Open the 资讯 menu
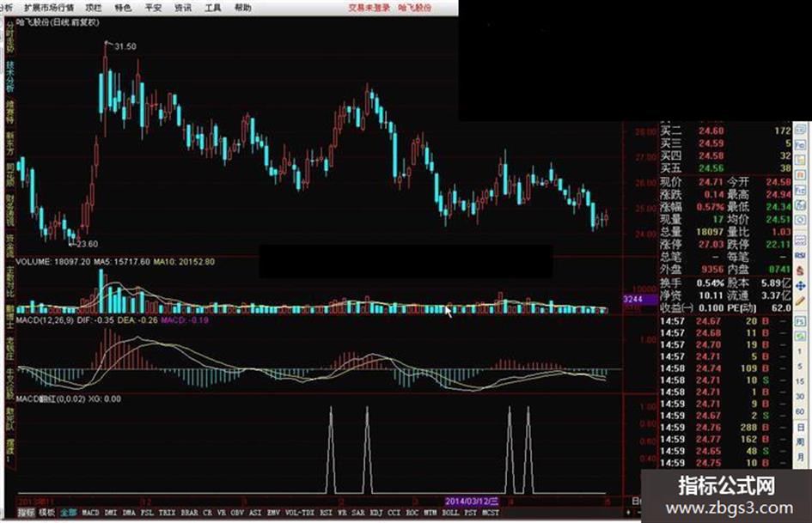 click(183, 8)
